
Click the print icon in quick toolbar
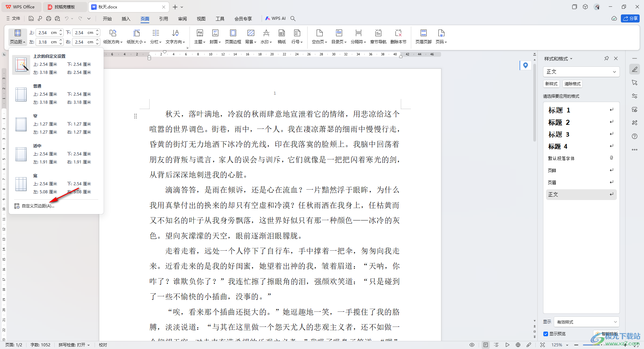click(49, 18)
